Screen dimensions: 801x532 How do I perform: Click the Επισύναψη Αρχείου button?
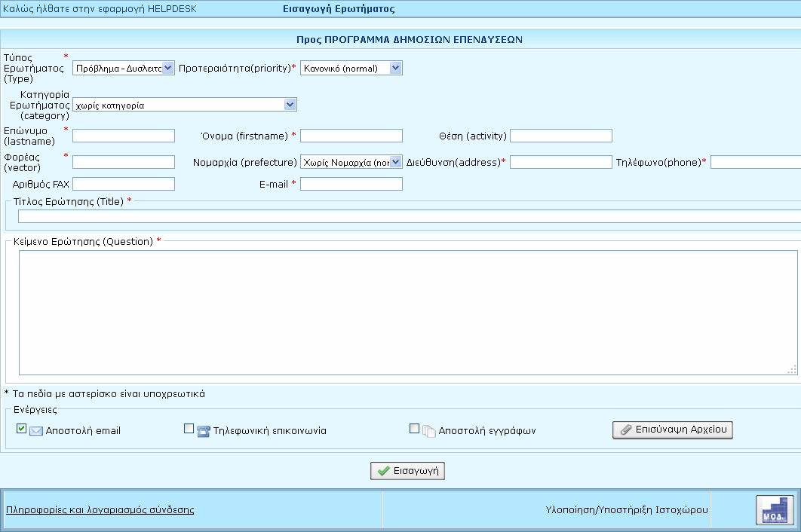click(x=673, y=430)
